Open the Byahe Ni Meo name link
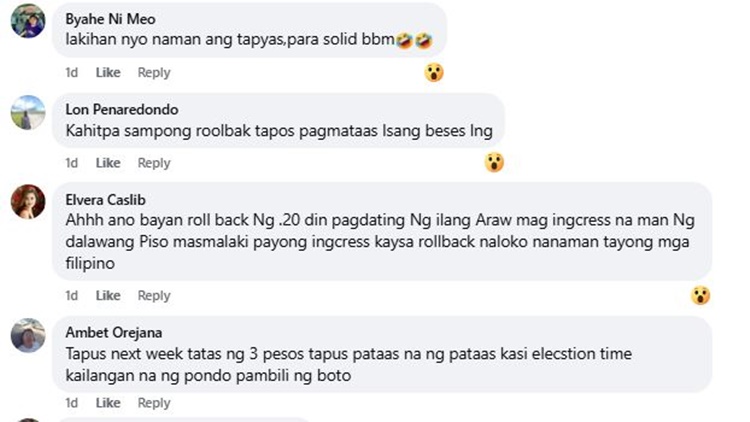 pos(110,19)
